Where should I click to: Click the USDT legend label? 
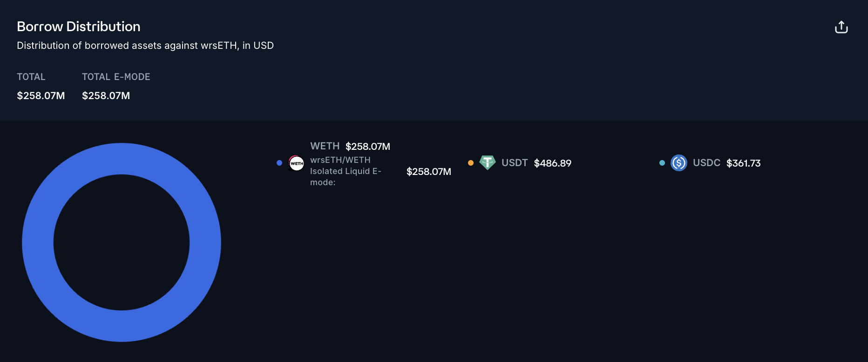[x=514, y=163]
